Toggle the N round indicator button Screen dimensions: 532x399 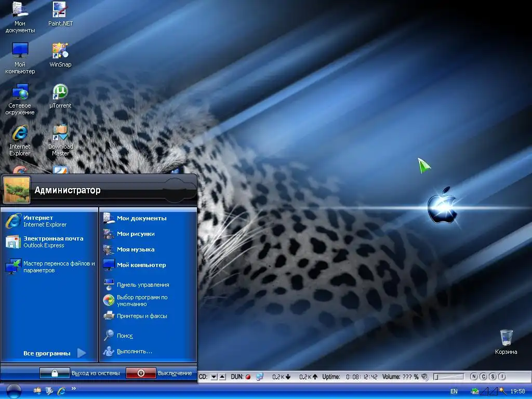(474, 377)
